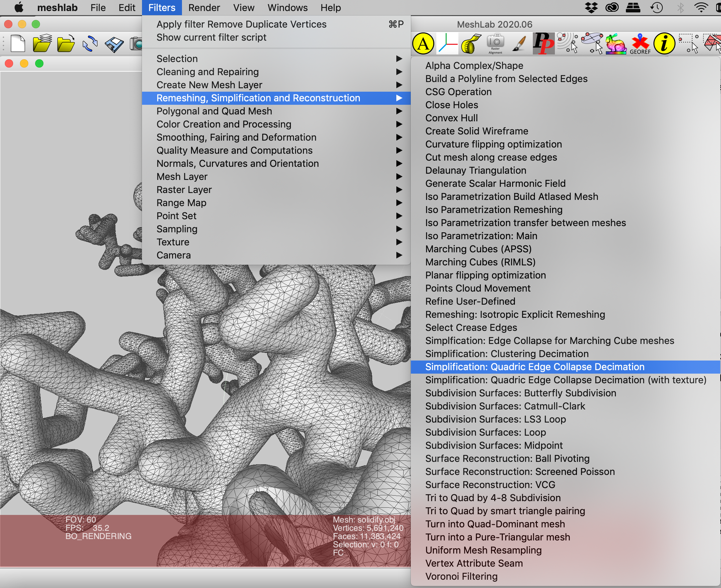This screenshot has width=721, height=588.
Task: Click the yellow info icon
Action: coord(664,44)
